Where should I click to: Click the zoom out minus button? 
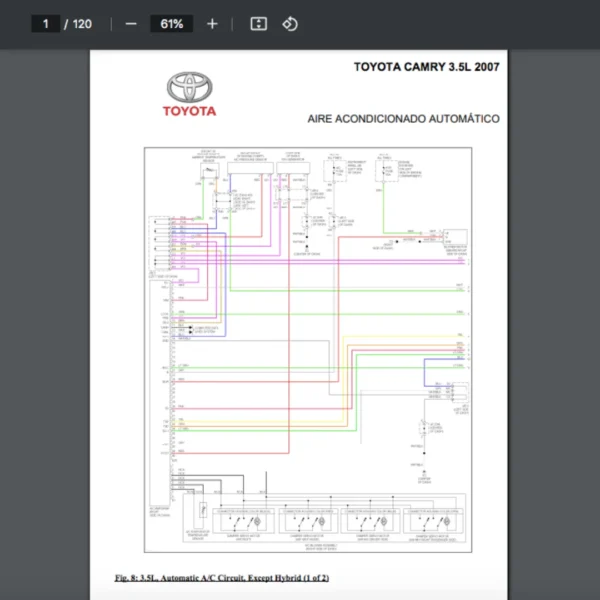point(131,23)
